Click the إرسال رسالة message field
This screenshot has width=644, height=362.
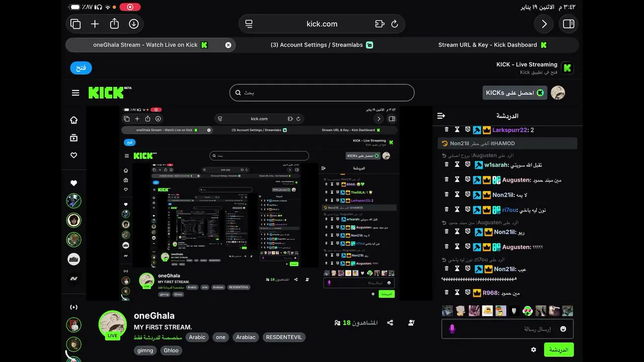point(507,329)
